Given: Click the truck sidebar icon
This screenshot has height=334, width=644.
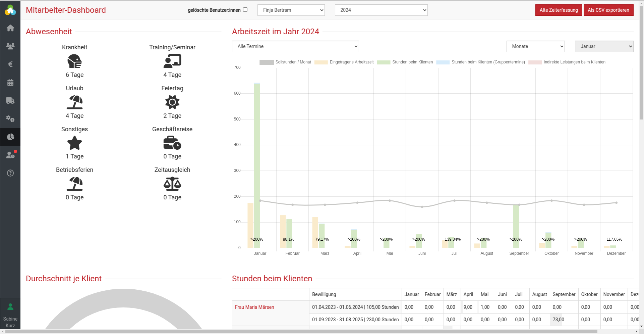Looking at the screenshot, I should (x=10, y=101).
